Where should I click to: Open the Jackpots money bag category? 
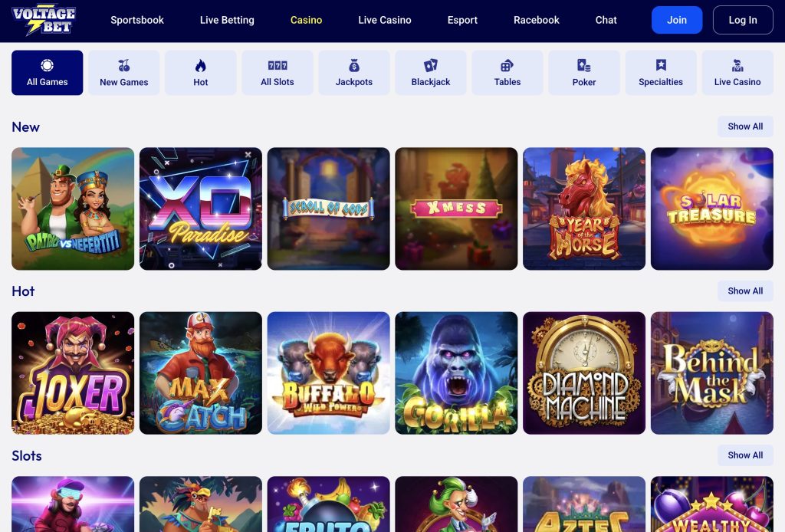354,73
